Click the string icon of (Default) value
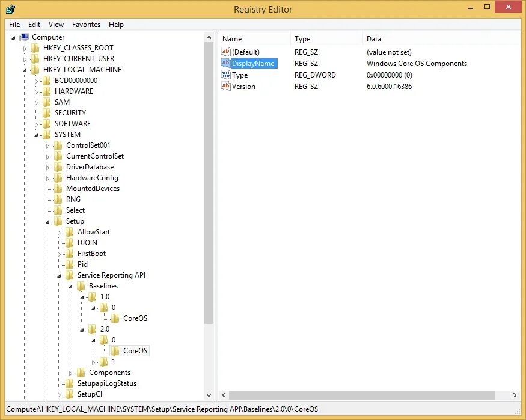Screen dimensions: 526x420 (x=226, y=52)
